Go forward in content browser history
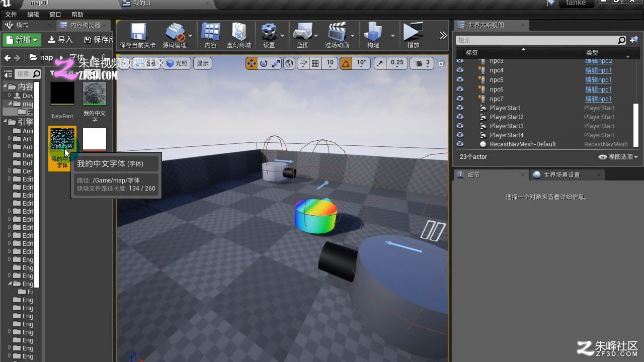This screenshot has width=644, height=362. [18, 58]
